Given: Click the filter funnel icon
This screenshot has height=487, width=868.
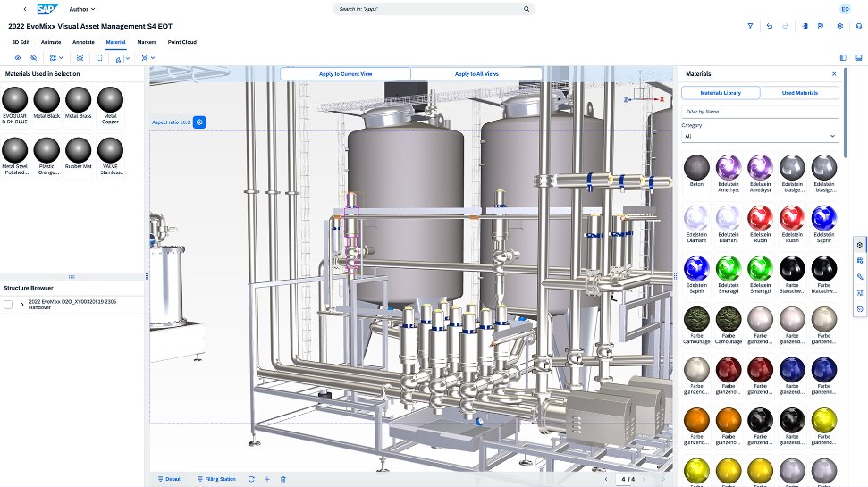Looking at the screenshot, I should [x=750, y=26].
